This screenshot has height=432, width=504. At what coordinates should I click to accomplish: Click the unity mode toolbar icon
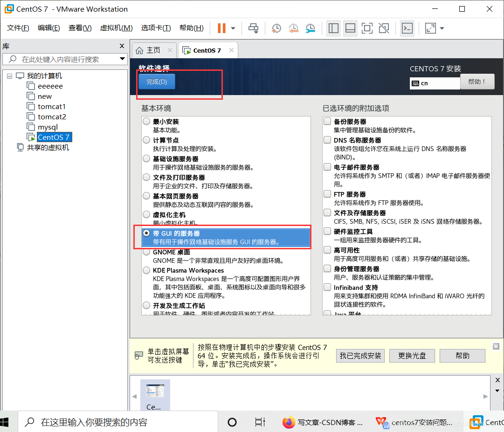pyautogui.click(x=384, y=28)
